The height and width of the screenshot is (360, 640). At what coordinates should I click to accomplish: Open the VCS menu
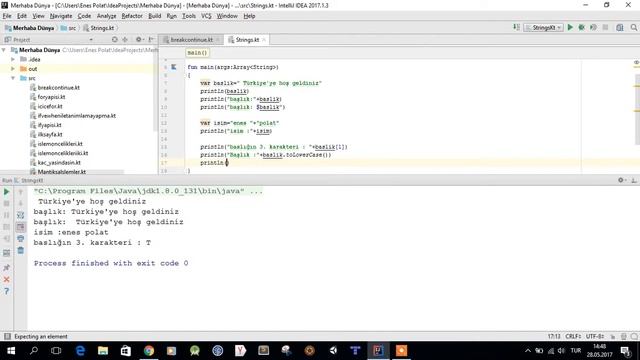(206, 16)
